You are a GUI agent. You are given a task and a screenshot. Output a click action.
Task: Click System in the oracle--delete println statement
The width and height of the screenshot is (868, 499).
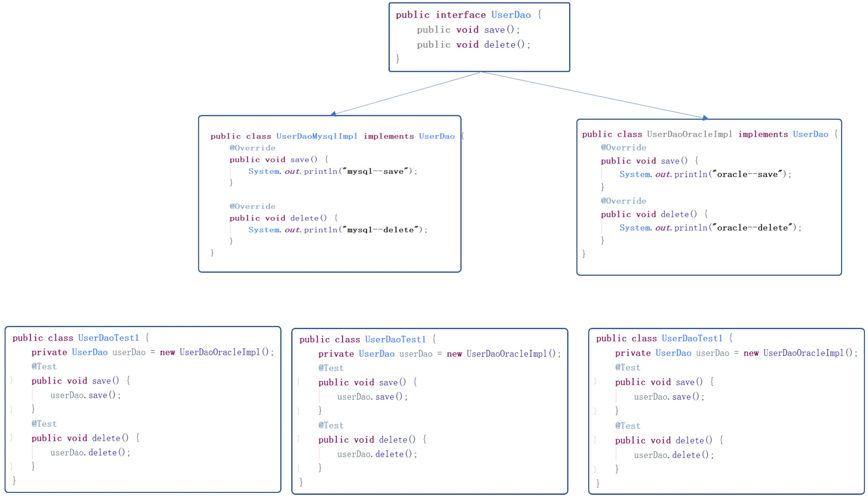pyautogui.click(x=634, y=227)
